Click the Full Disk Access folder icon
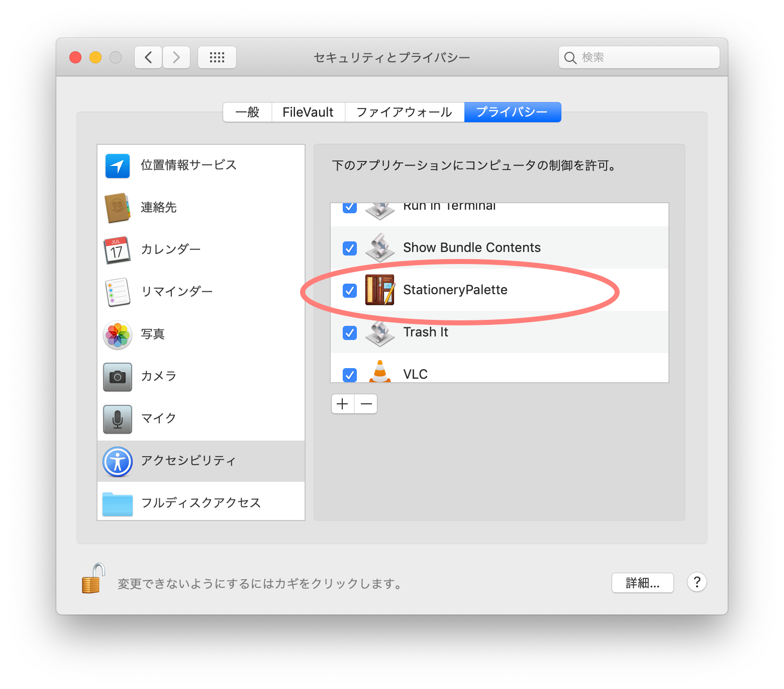 click(x=117, y=503)
